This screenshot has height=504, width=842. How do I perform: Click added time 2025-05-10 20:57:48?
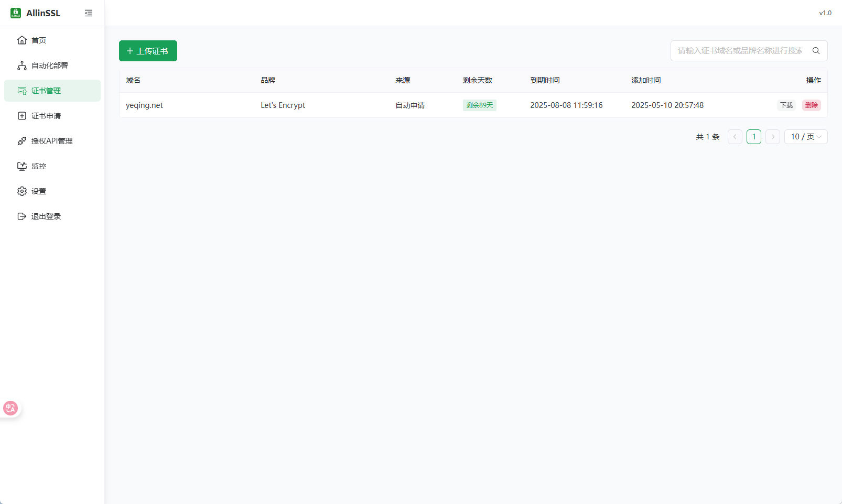click(x=667, y=105)
